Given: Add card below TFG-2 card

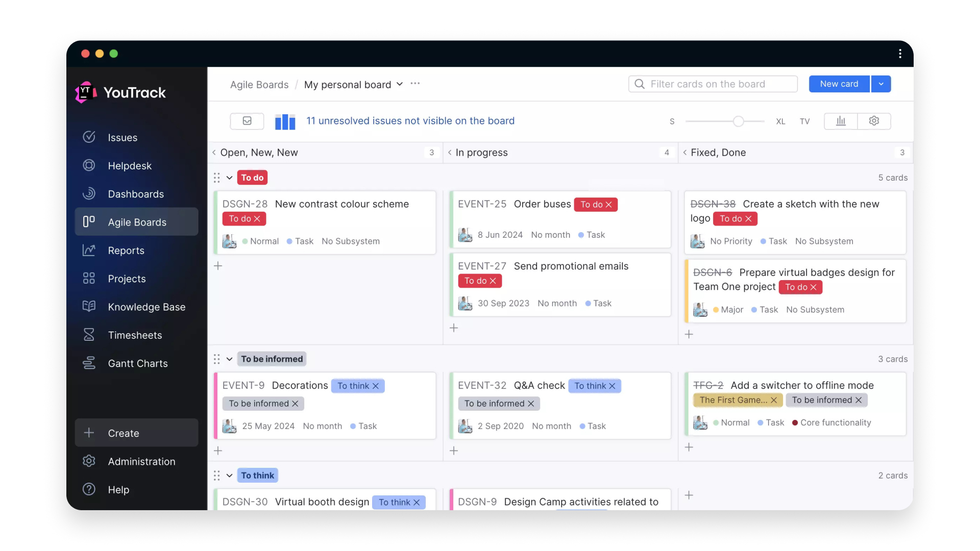Looking at the screenshot, I should [x=689, y=447].
